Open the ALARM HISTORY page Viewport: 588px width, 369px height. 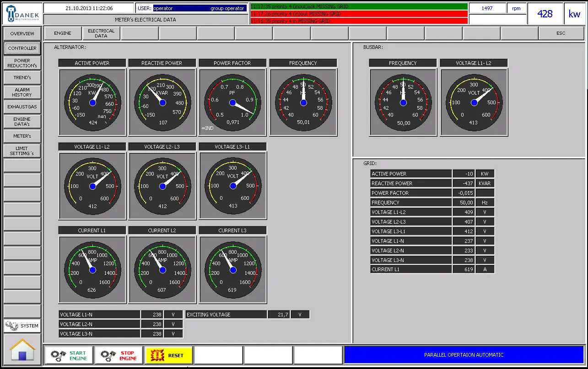click(22, 92)
